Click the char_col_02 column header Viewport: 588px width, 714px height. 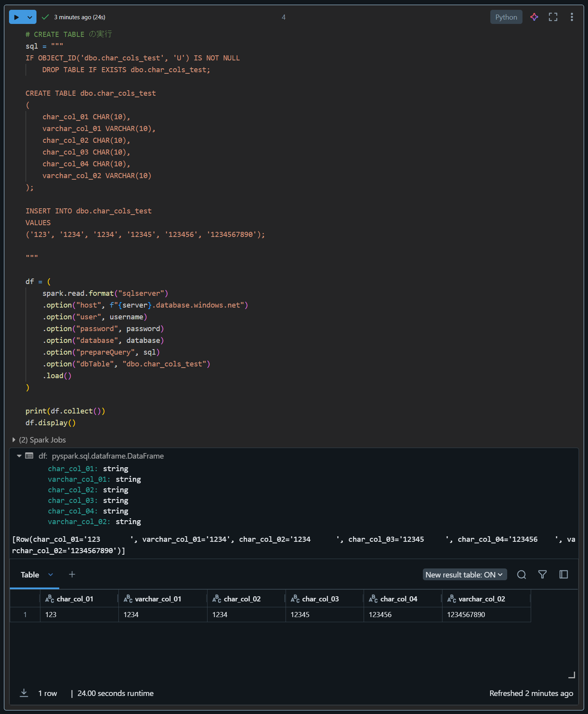tap(246, 599)
